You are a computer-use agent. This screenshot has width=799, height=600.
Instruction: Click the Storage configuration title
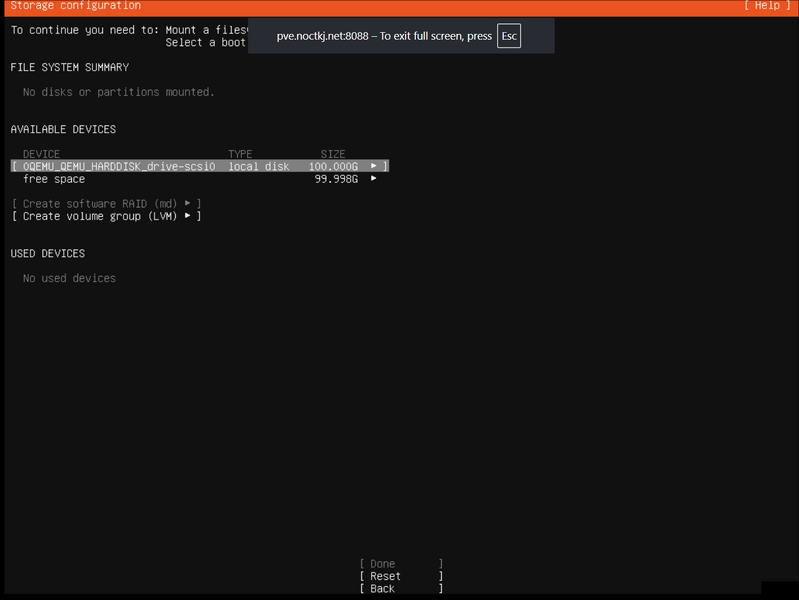pos(75,6)
